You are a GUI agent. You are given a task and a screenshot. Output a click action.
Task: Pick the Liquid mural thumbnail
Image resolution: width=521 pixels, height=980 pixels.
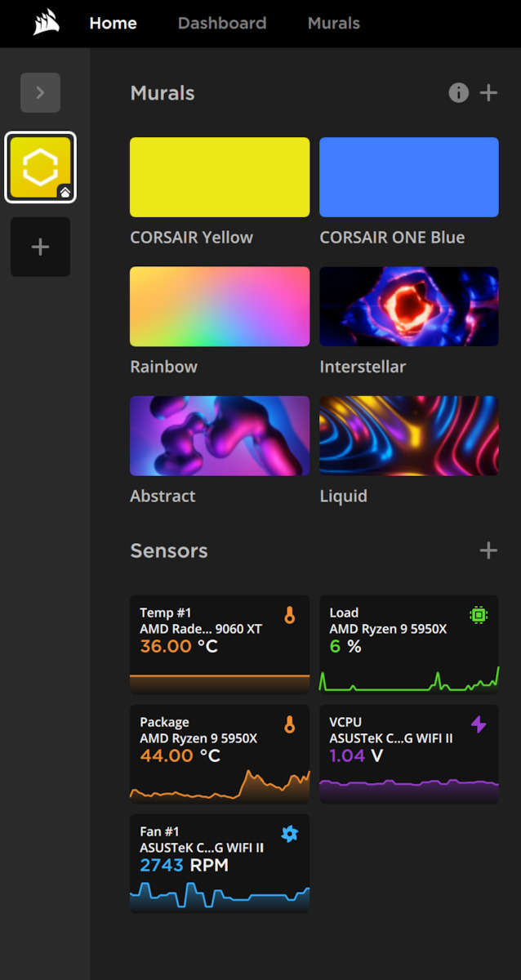[x=408, y=435]
